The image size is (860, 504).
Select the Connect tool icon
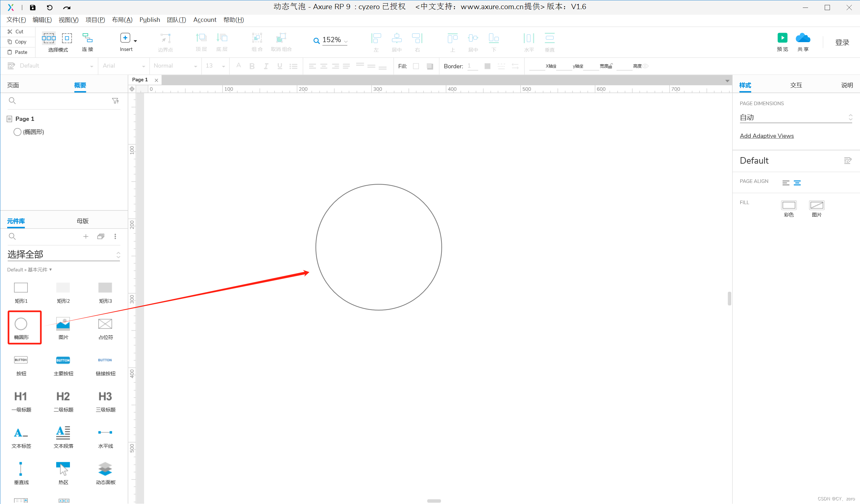[x=87, y=38]
